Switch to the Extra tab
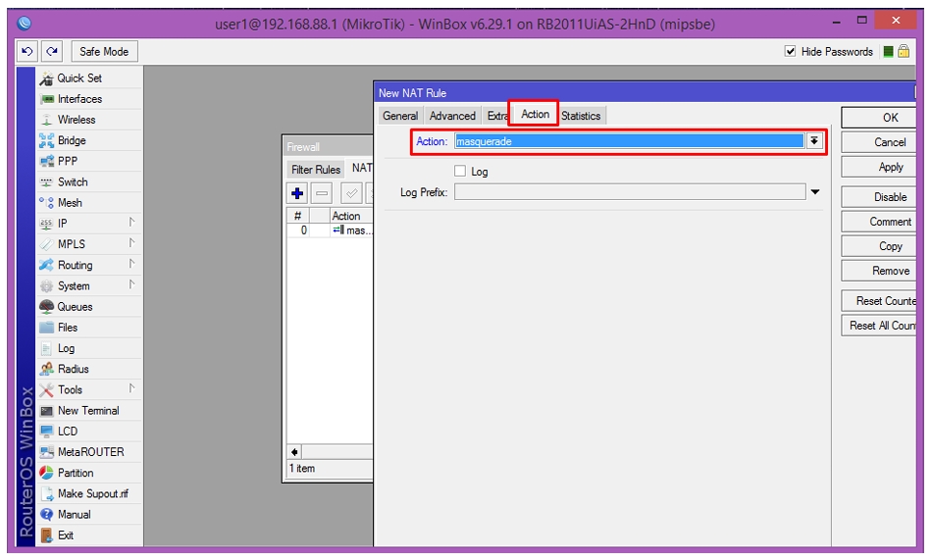The height and width of the screenshot is (560, 931). point(496,116)
